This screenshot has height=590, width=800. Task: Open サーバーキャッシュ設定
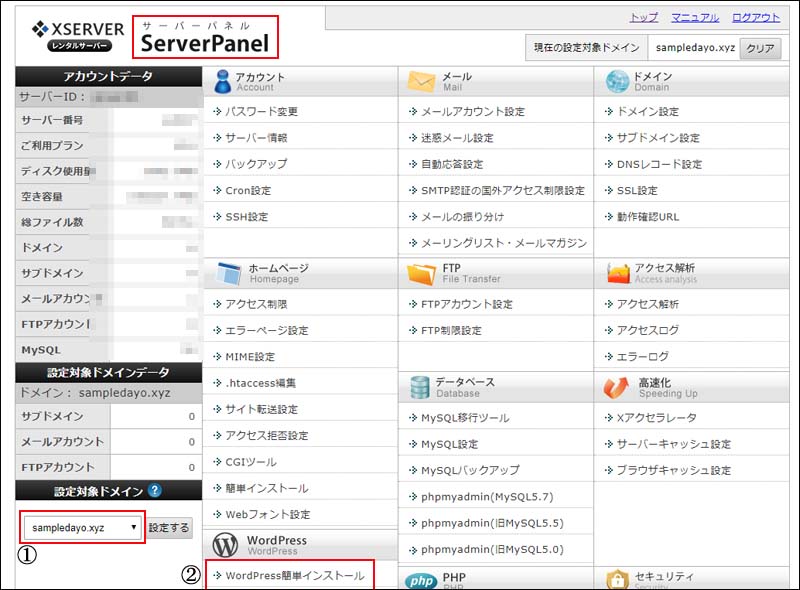674,444
